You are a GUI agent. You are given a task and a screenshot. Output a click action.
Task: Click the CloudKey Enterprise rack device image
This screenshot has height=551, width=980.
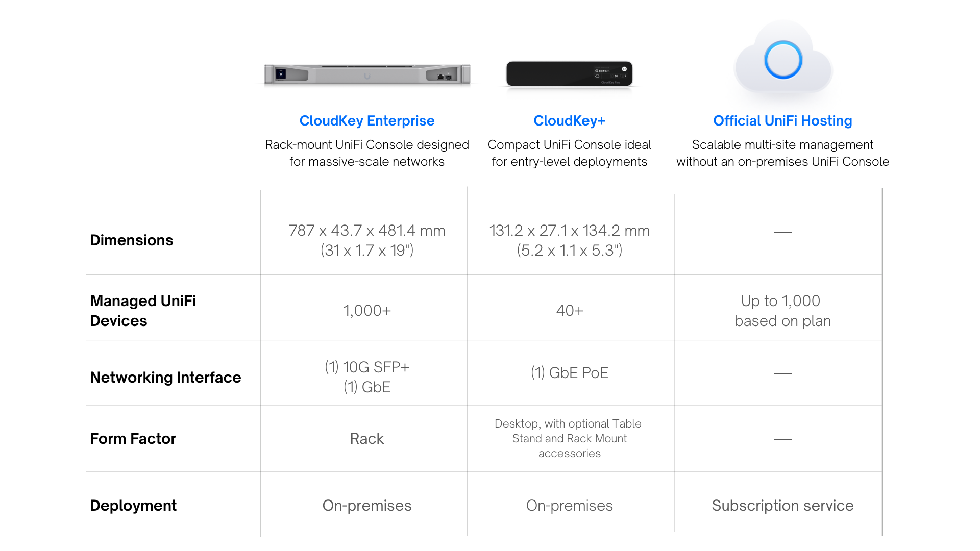(367, 74)
